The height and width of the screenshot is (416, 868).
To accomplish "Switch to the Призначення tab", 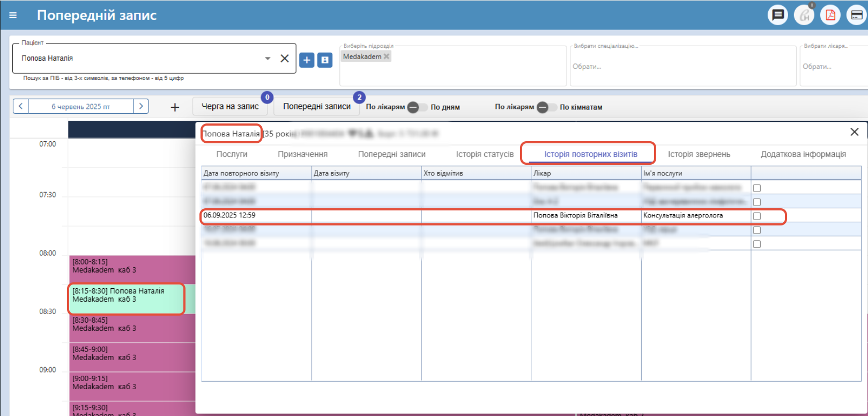I will coord(302,154).
